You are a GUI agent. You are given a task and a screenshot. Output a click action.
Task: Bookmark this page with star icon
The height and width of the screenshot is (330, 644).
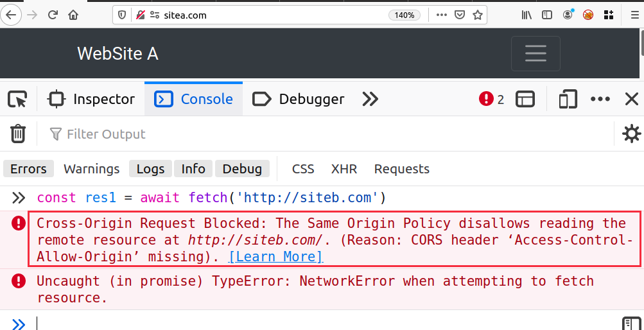pos(477,15)
